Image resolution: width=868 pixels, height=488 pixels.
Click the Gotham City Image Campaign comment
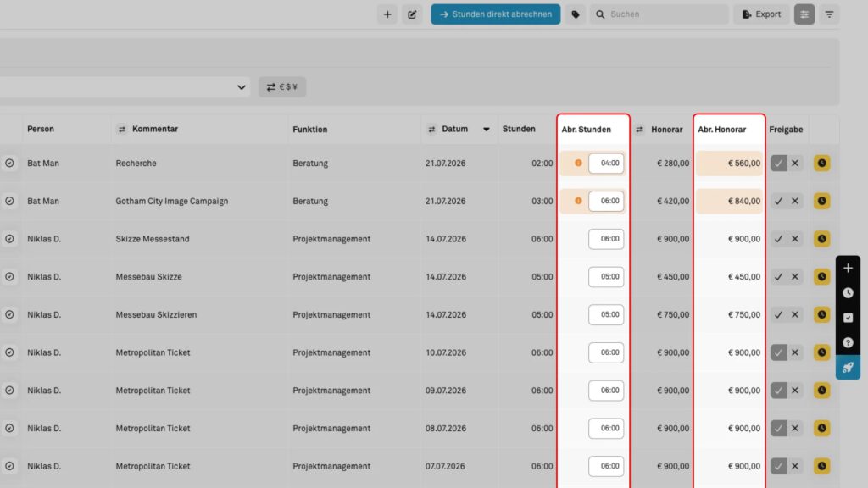171,201
